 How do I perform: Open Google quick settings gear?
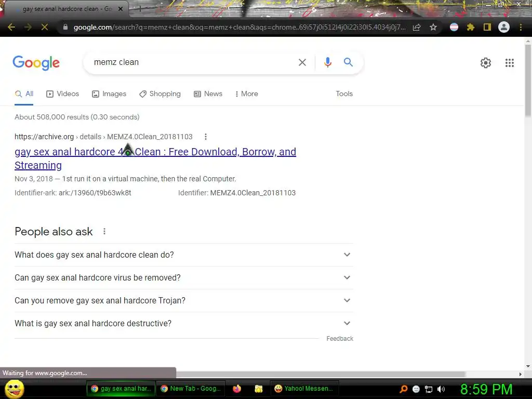[x=486, y=63]
